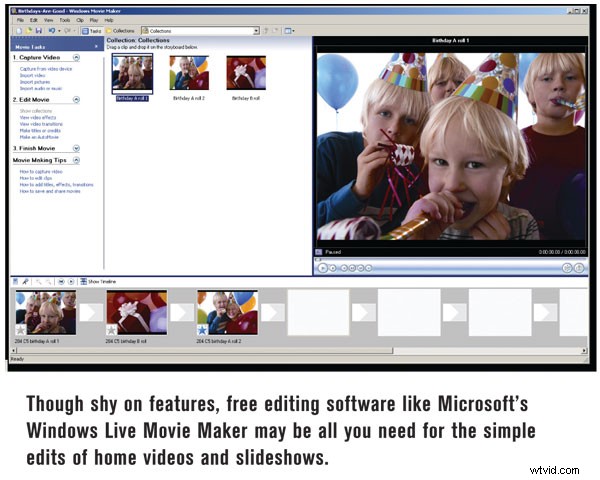Click the storyboard scroll right arrow
600x480 pixels.
[x=584, y=350]
